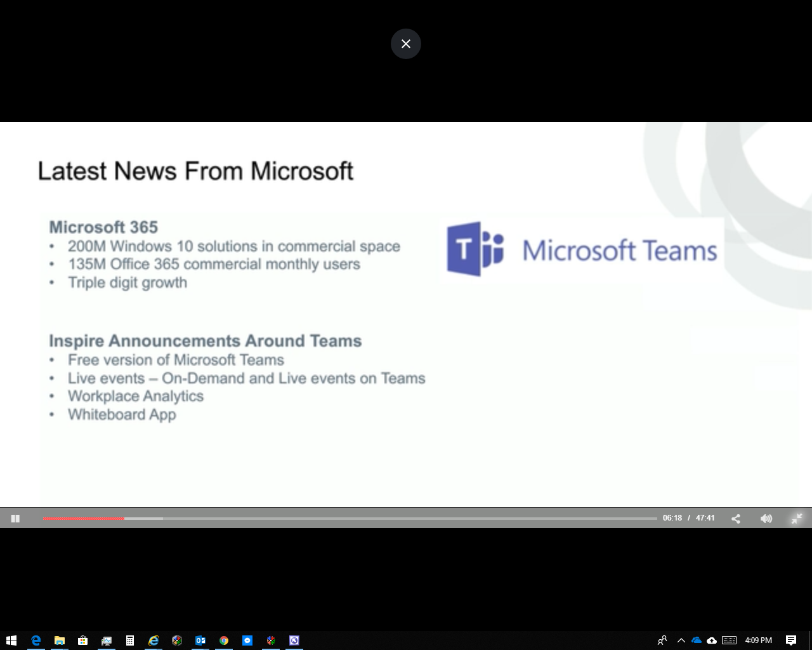Pause the video with the player pause button
812x650 pixels.
coord(16,519)
